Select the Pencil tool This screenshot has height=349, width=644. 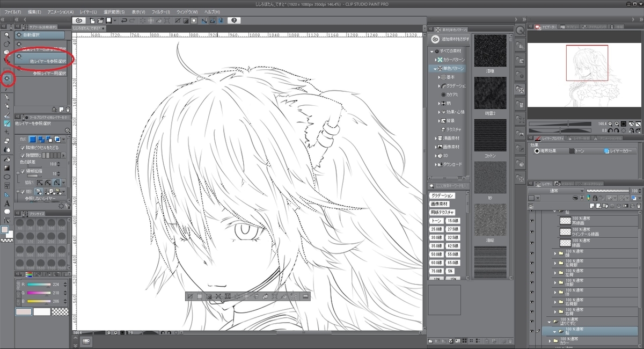(x=7, y=106)
